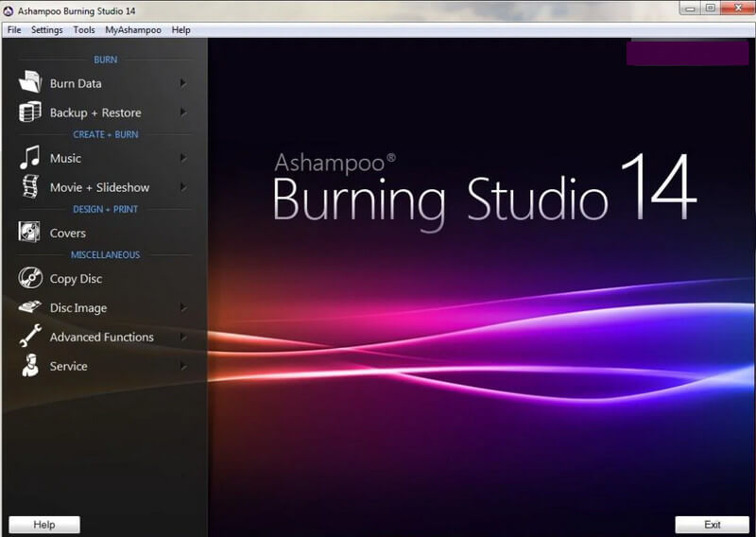756x537 pixels.
Task: Click the Movie + Slideshow film strip icon
Action: 30,186
